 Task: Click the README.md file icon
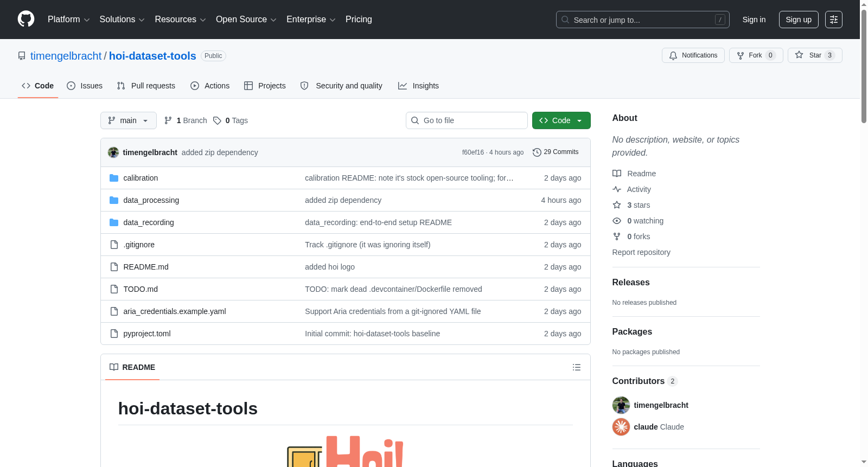coord(114,267)
